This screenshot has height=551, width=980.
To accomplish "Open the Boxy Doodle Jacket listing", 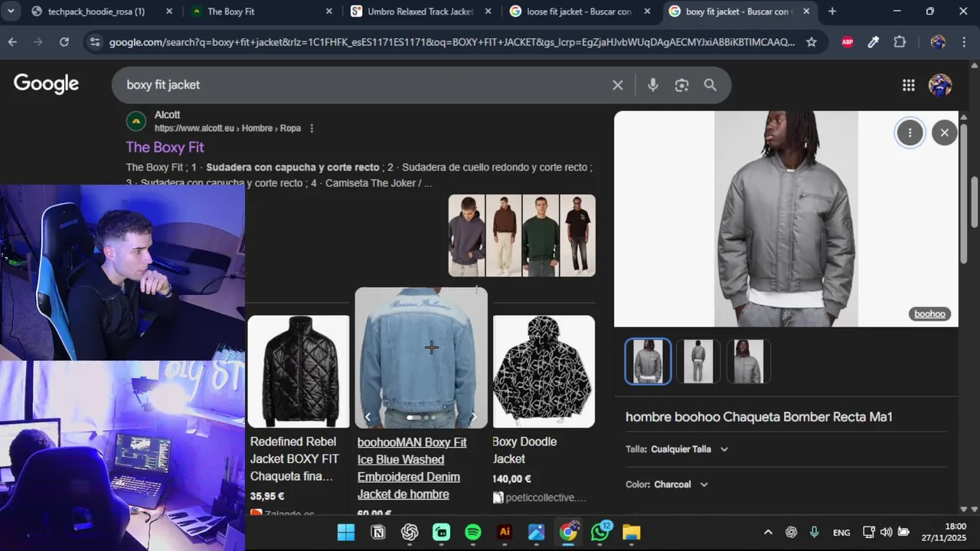I will [x=524, y=450].
